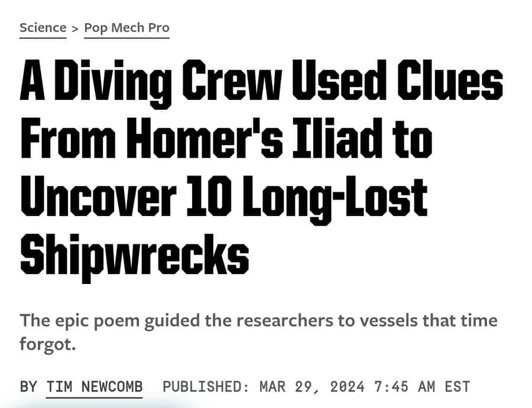Click the word "Crew" in the headline
This screenshot has height=408, width=532.
(x=232, y=80)
